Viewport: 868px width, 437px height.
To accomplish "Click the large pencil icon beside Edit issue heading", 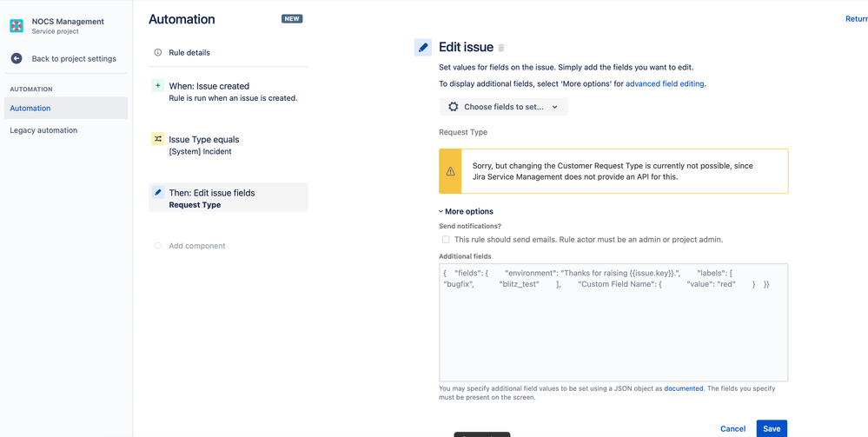I will click(x=423, y=48).
